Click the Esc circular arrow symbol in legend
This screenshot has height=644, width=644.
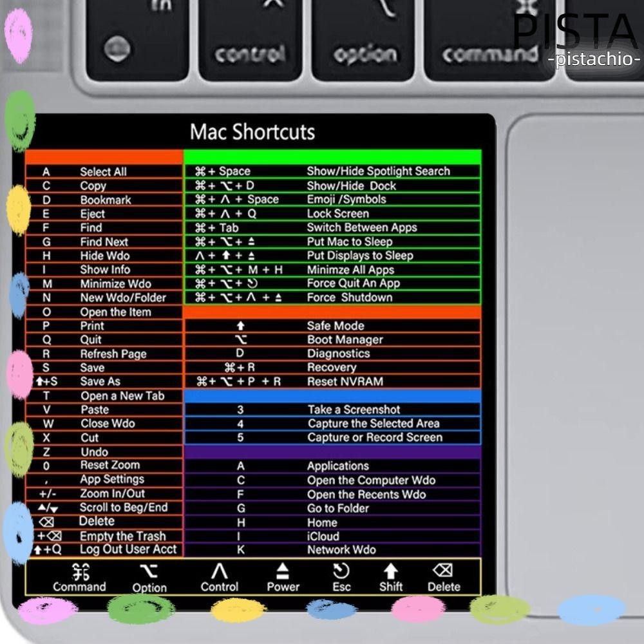(341, 571)
